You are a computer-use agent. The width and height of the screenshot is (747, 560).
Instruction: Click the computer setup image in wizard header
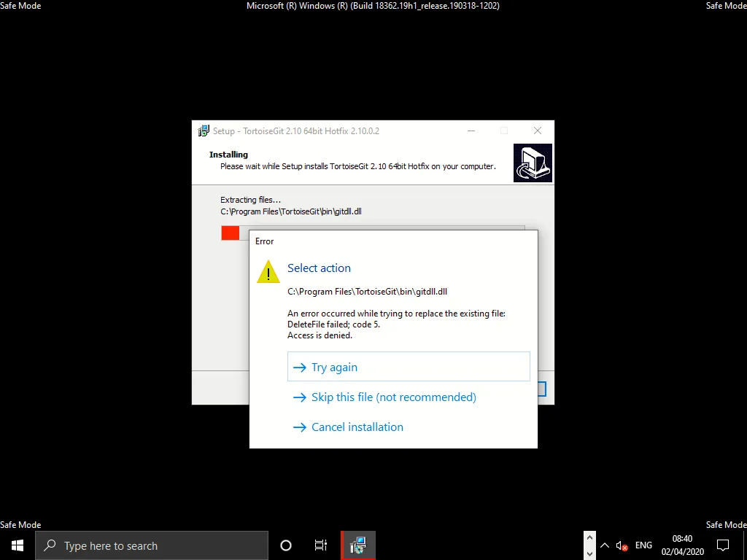pos(533,163)
